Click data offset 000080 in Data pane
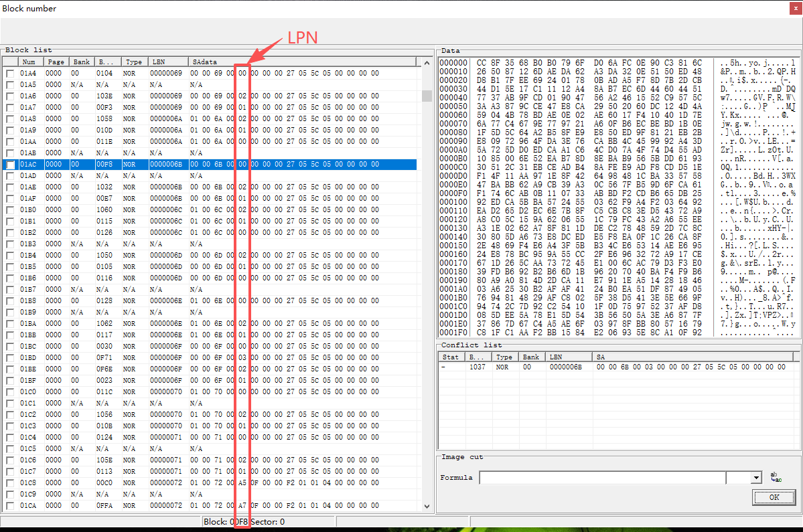 (453, 132)
